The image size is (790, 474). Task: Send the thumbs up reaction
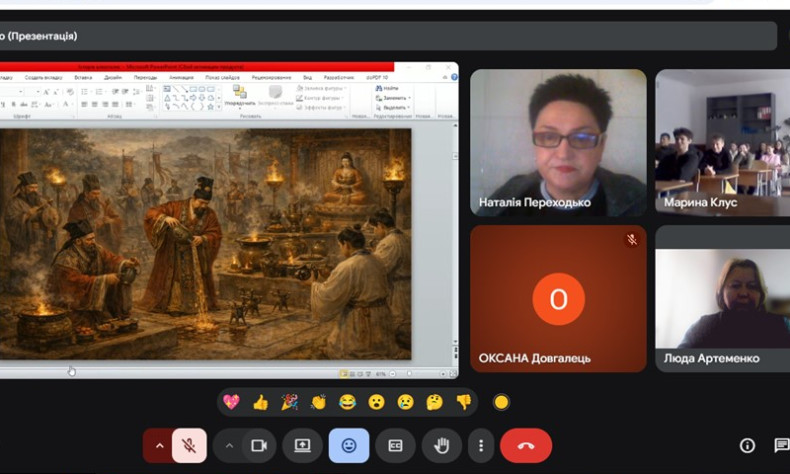point(260,402)
